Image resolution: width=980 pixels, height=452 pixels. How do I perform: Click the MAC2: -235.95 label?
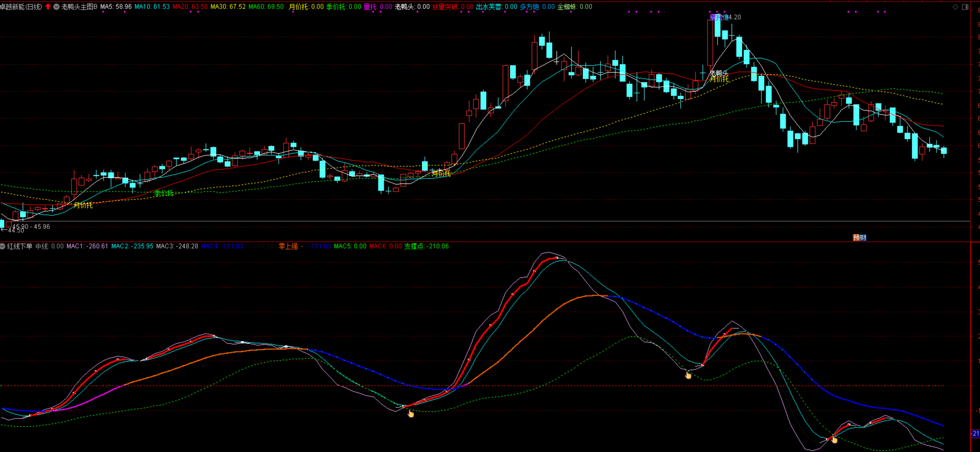click(132, 246)
